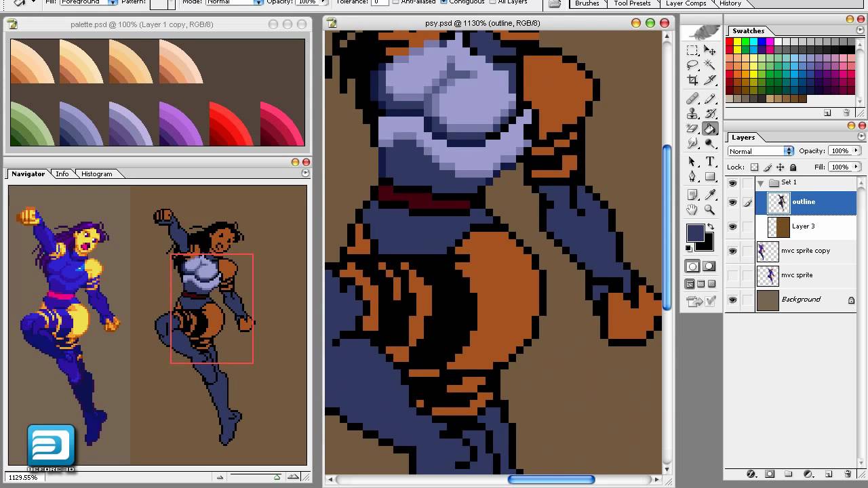Select the Clone Stamp tool

[692, 113]
